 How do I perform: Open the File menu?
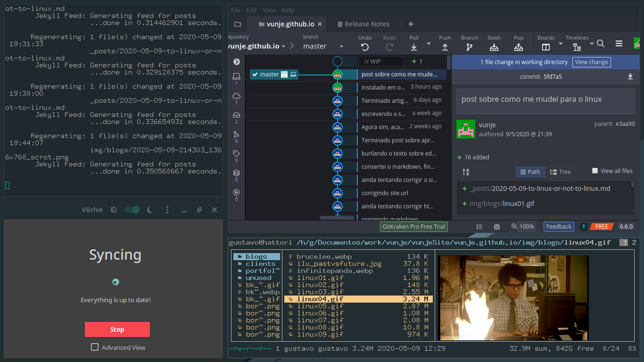click(x=236, y=10)
